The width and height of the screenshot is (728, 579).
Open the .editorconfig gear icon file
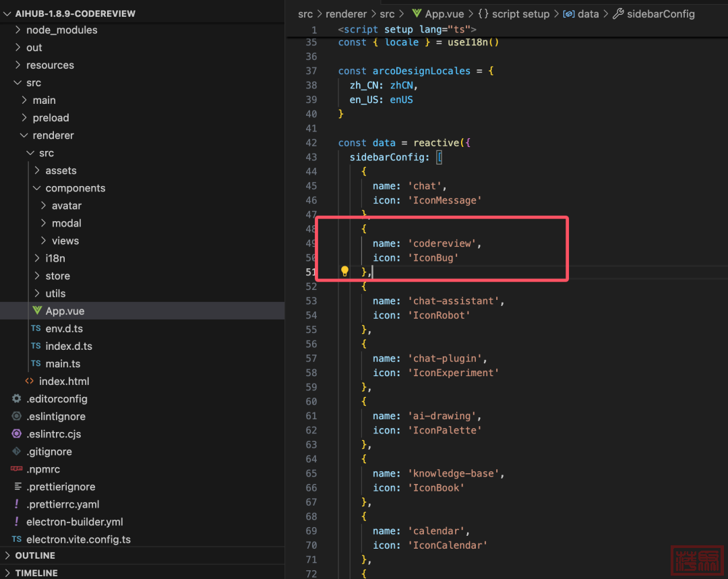(x=17, y=399)
